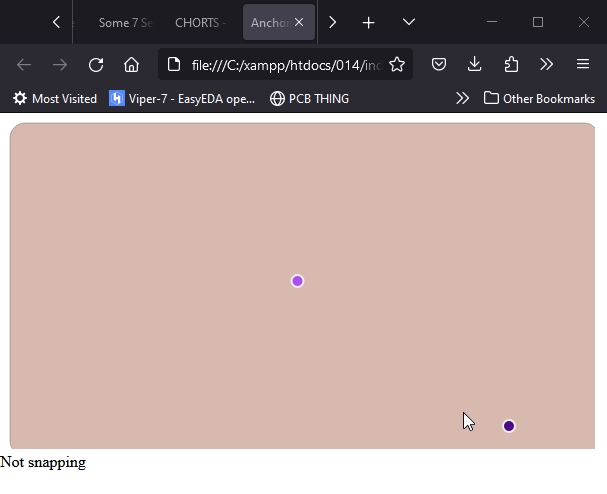The height and width of the screenshot is (494, 607).
Task: Open the list all tabs dropdown
Action: pyautogui.click(x=409, y=22)
